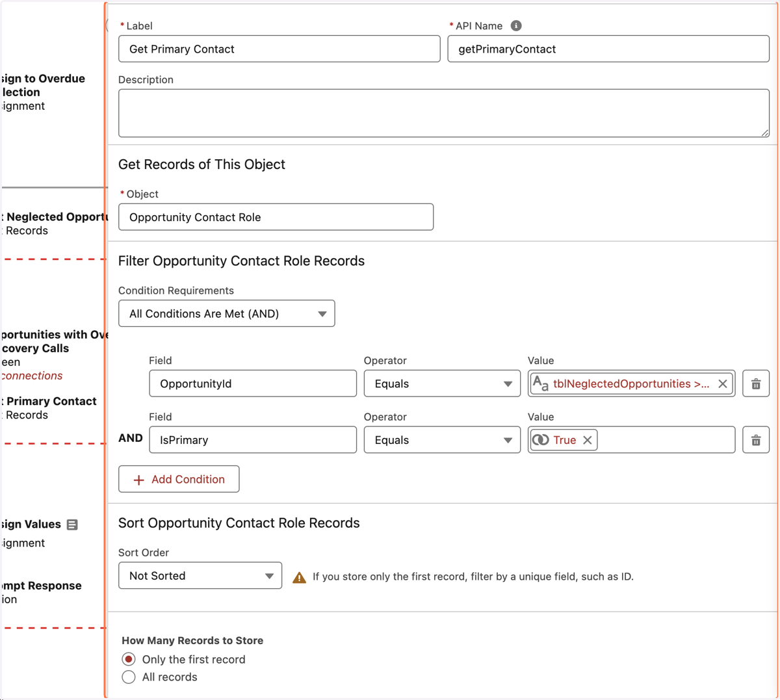
Task: Click the Assign Values note icon
Action: pos(72,525)
